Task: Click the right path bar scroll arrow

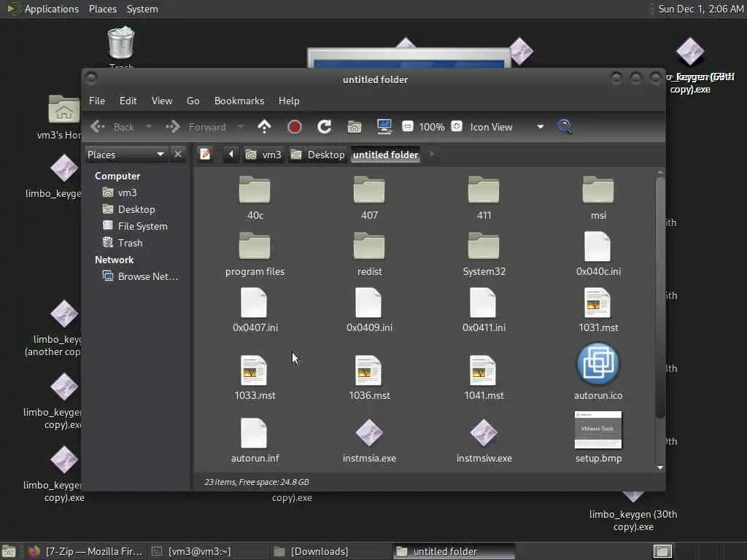Action: tap(432, 155)
